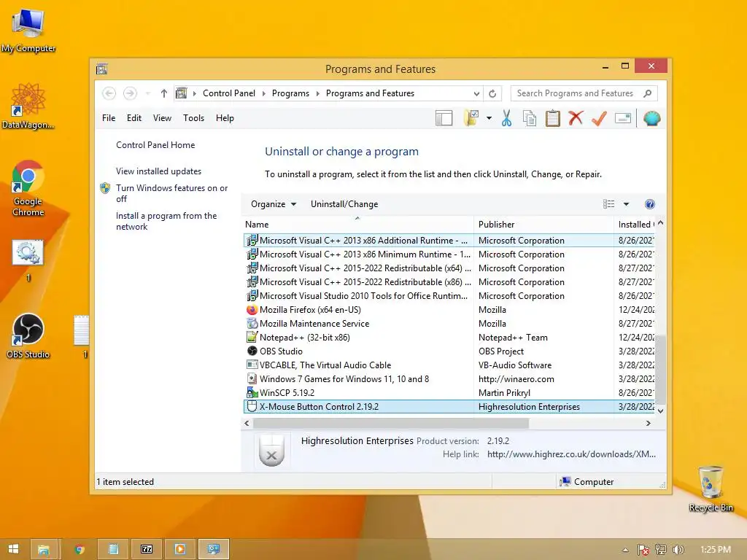747x560 pixels.
Task: Click the blue Help question mark icon
Action: (x=649, y=204)
